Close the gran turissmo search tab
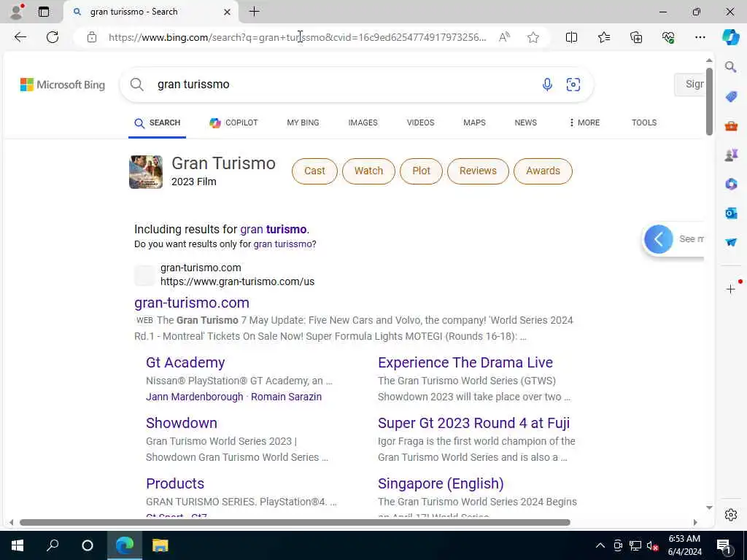The height and width of the screenshot is (560, 747). tap(228, 12)
